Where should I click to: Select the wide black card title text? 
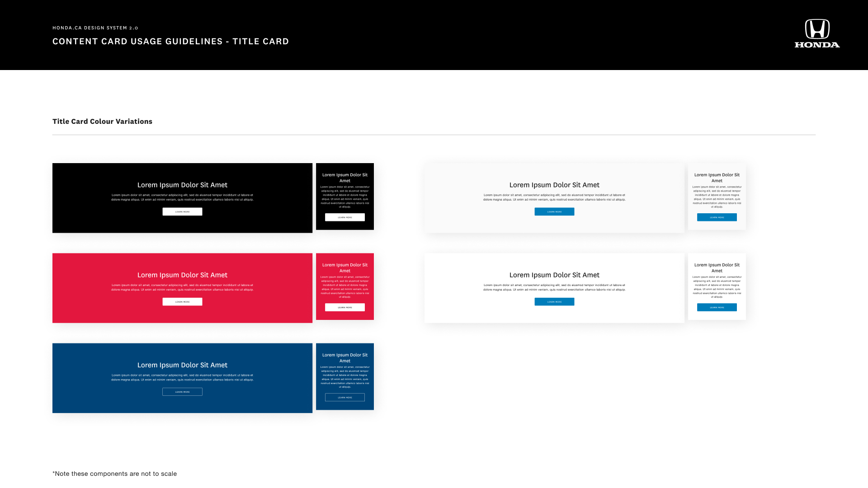click(182, 185)
